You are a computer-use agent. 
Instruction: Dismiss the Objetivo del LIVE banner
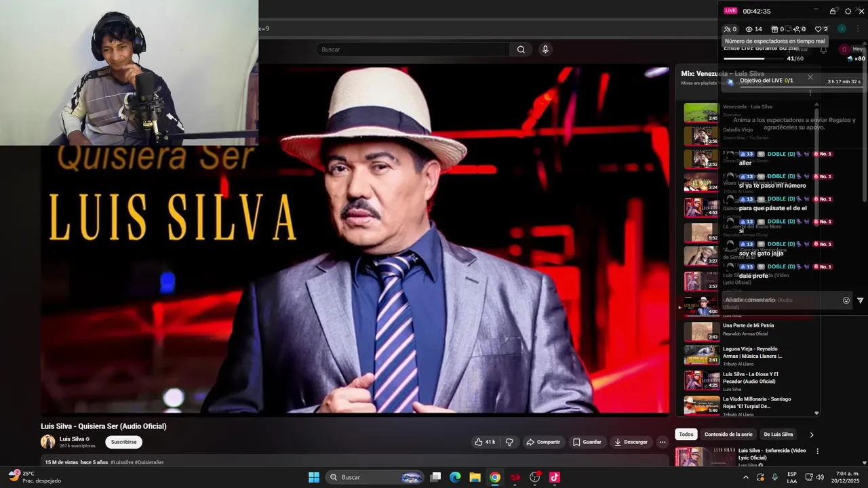810,77
